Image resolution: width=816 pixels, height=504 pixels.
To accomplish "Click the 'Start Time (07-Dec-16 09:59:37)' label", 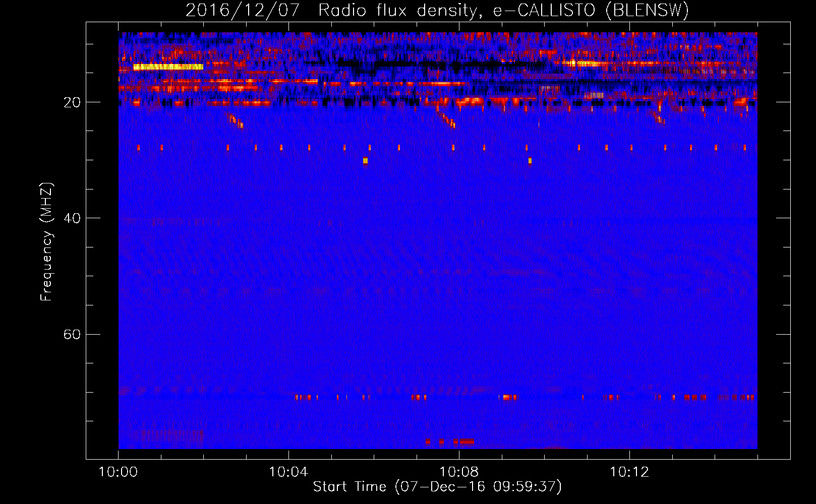I will [x=437, y=487].
